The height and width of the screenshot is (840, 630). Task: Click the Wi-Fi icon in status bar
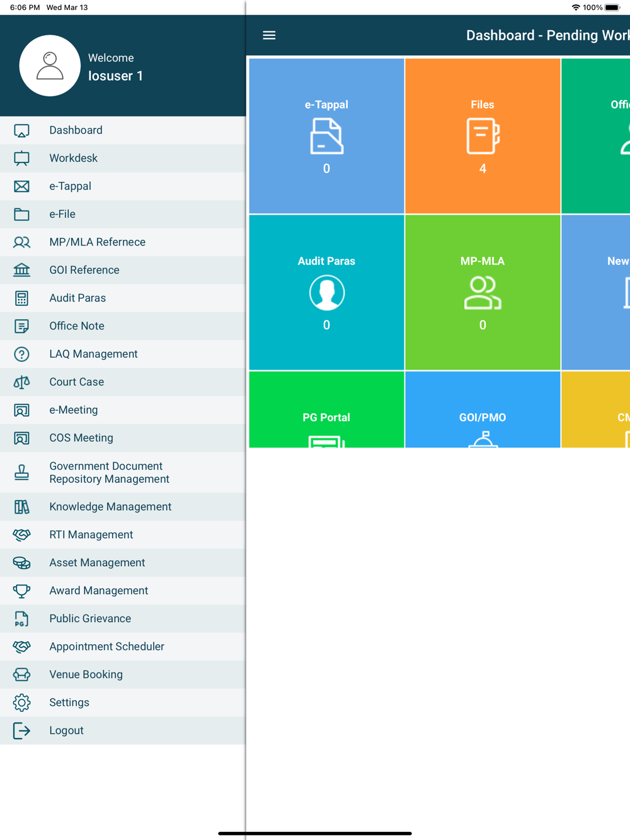click(x=576, y=8)
